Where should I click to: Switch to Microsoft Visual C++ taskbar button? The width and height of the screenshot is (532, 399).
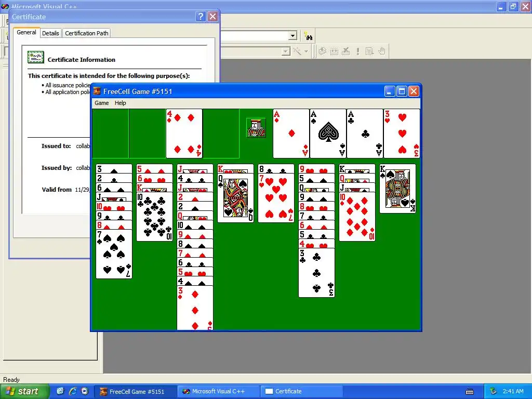(x=218, y=392)
